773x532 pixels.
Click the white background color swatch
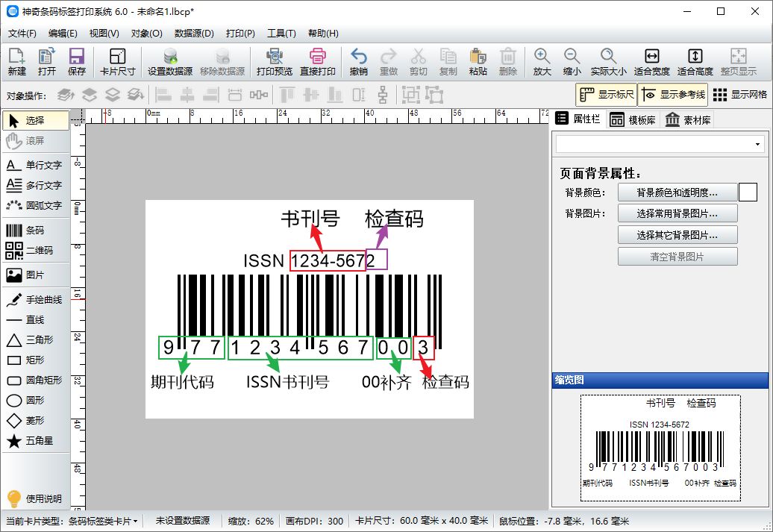pos(748,193)
